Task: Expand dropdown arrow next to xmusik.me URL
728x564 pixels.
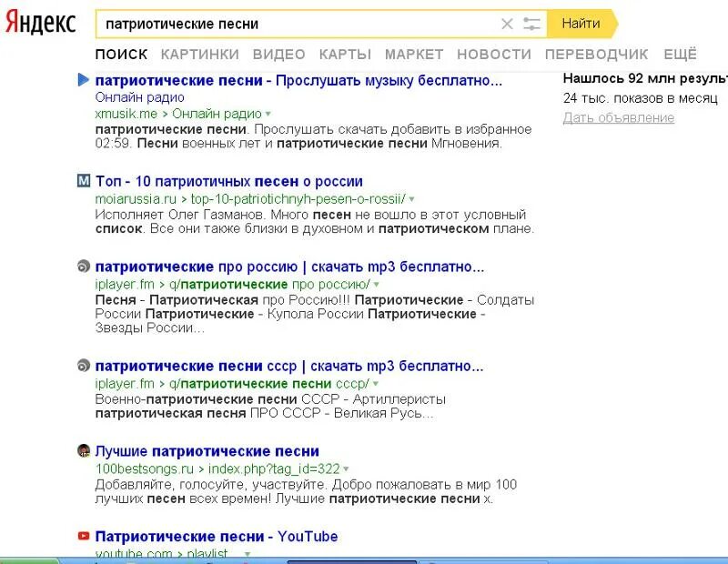Action: 268,114
